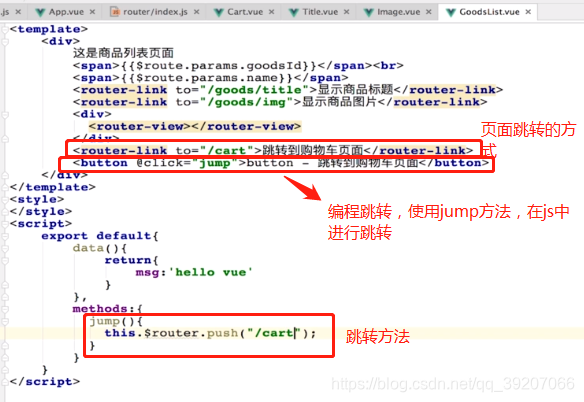Click the 'methods:{' keyword
This screenshot has width=584, height=402.
pyautogui.click(x=107, y=309)
